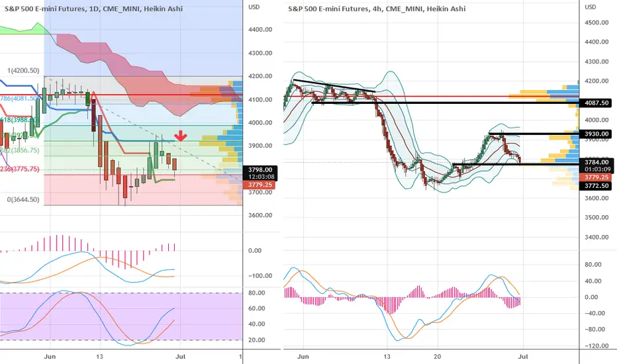Click the Fibonacci label 1(4200.50)
Viewport: 617px width, 364px height.
pos(23,70)
